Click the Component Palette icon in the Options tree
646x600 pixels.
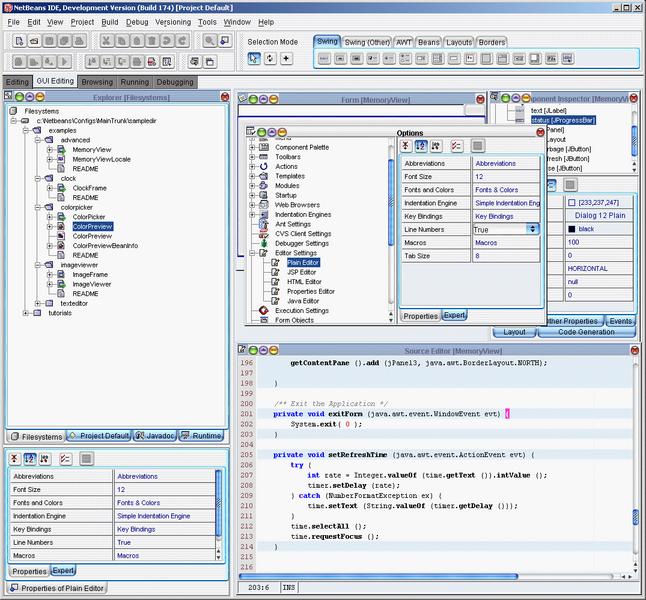point(264,147)
